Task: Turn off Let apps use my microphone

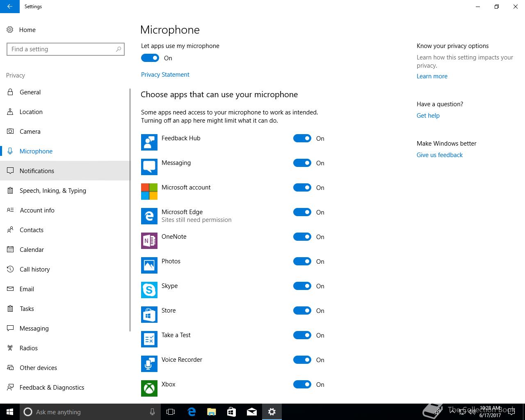Action: click(x=150, y=58)
